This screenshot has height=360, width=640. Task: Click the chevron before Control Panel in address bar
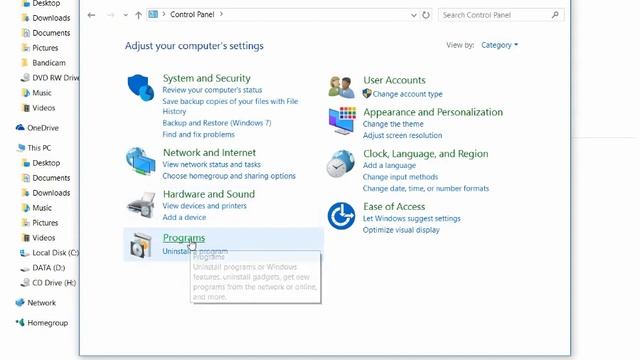(164, 14)
